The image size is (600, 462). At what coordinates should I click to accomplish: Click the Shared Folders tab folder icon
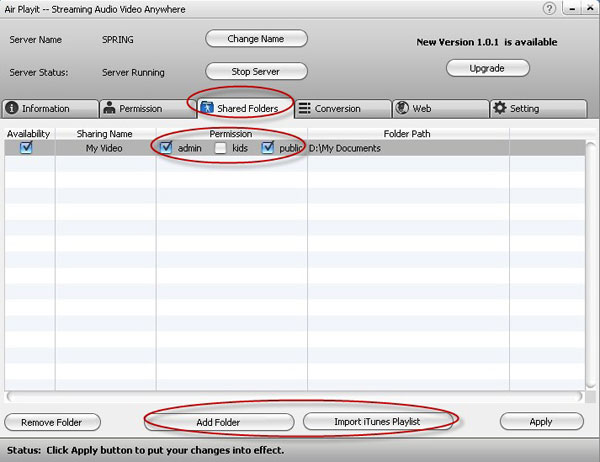point(207,108)
